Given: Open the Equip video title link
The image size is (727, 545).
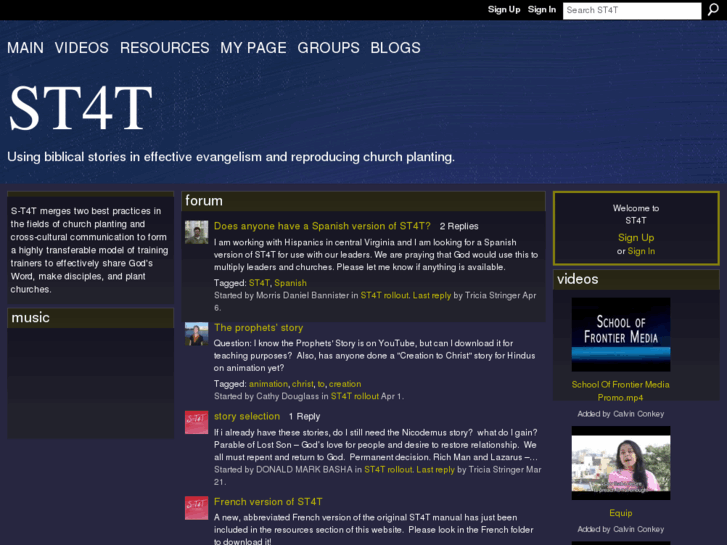Looking at the screenshot, I should pos(621,513).
